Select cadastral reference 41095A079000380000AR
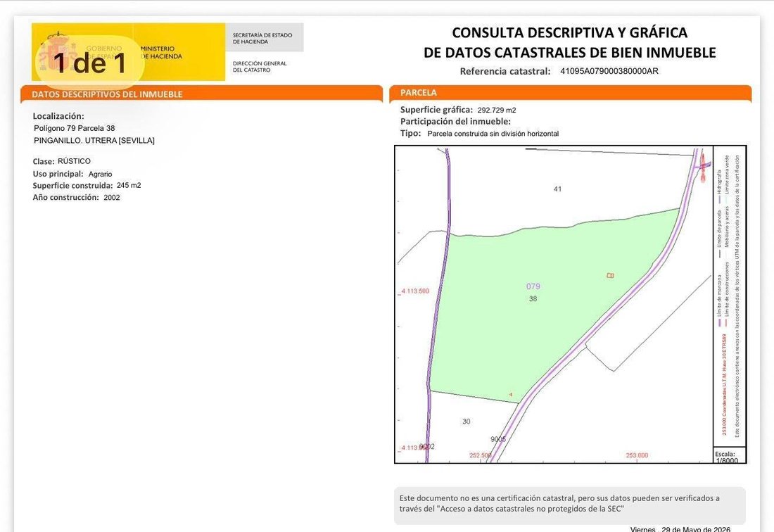The height and width of the screenshot is (532, 774). tap(609, 71)
